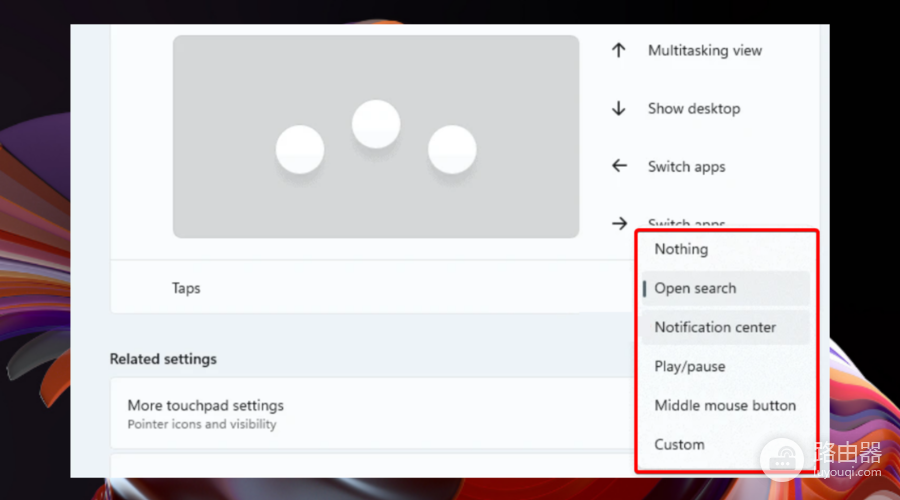Click the raised middle finger dot in the preview
900x500 pixels.
376,124
